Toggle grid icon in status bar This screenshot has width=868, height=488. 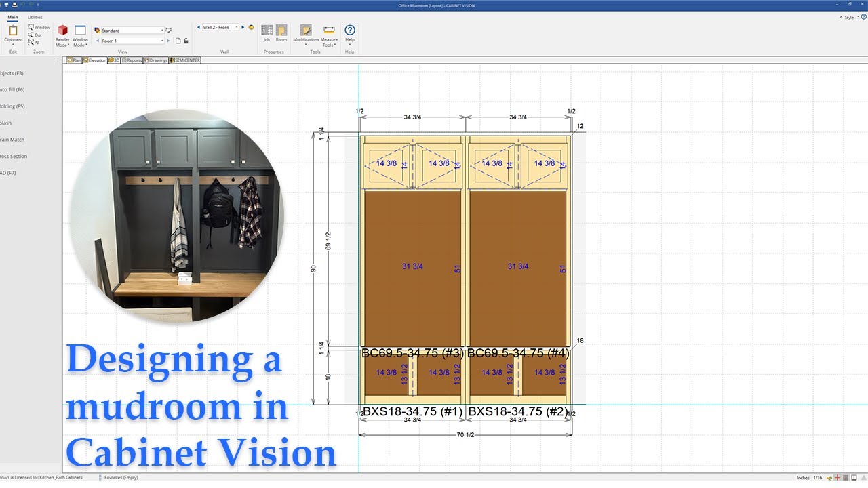846,478
